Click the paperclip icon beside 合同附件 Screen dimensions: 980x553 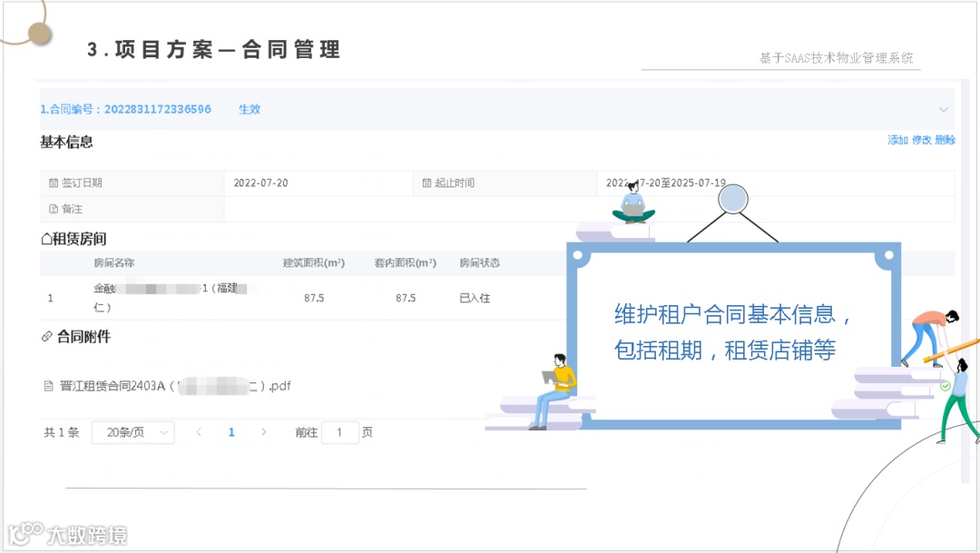point(47,337)
